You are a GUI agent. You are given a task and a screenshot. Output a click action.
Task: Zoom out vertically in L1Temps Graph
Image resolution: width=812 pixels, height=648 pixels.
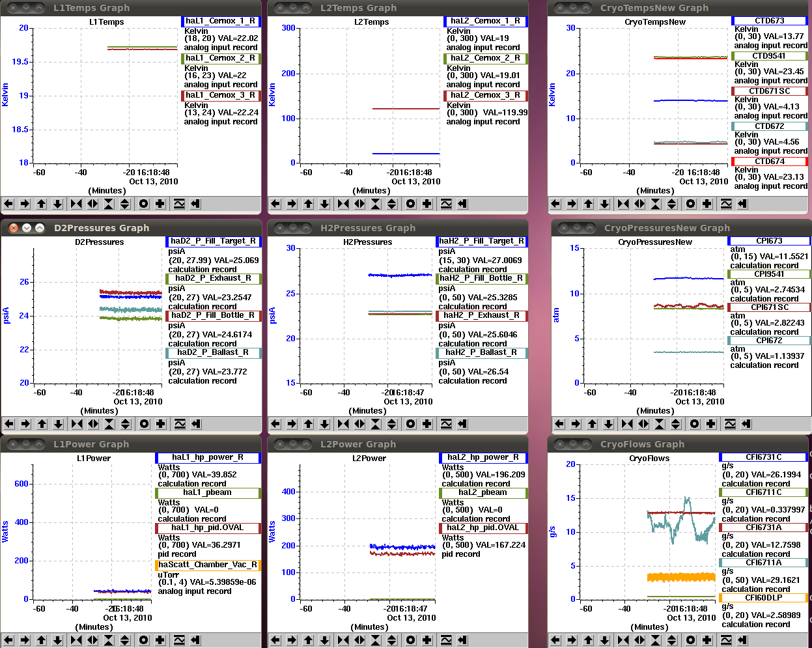pos(125,204)
